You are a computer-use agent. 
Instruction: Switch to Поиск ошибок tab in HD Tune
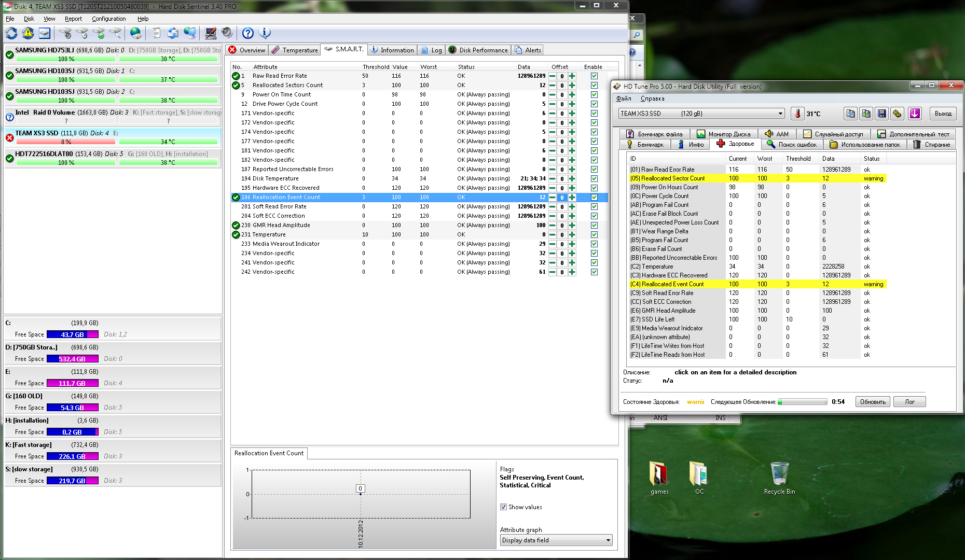[792, 145]
